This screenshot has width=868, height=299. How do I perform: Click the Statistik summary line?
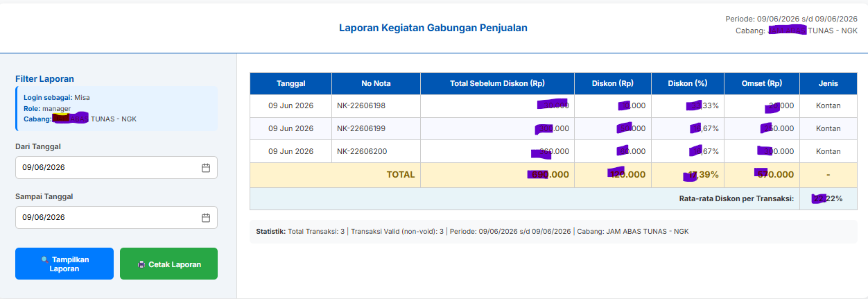click(x=472, y=232)
